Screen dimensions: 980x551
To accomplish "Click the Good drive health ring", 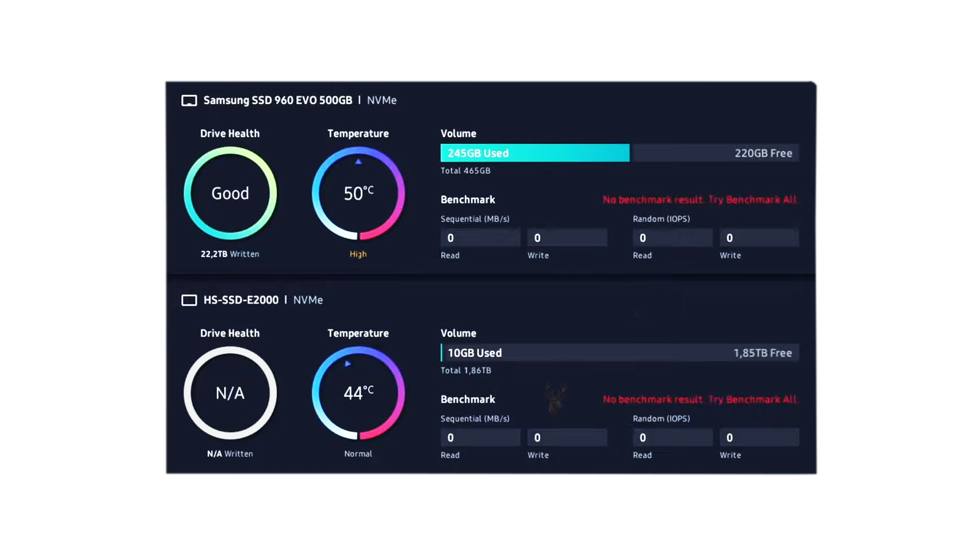I will tap(230, 193).
